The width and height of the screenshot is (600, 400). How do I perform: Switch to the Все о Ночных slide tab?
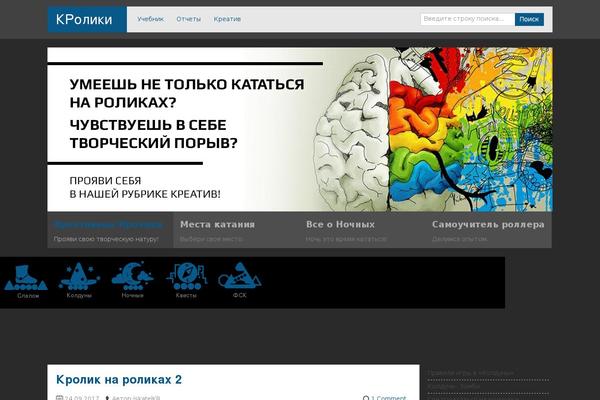[362, 230]
